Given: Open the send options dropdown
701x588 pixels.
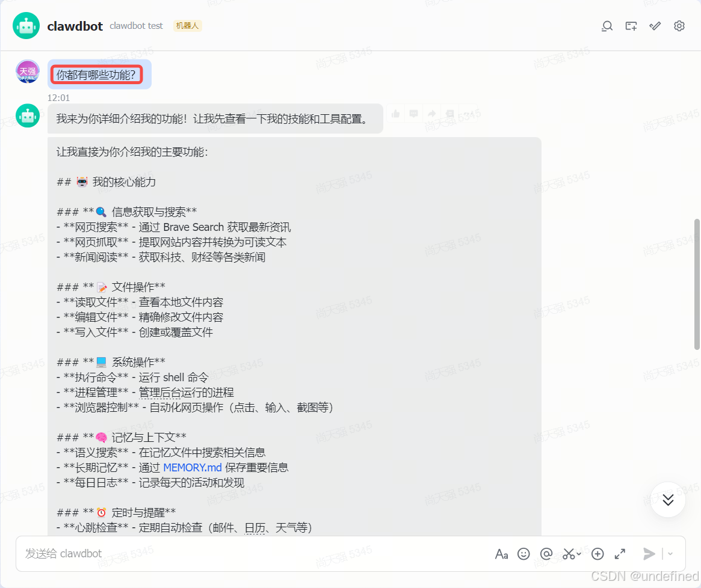Looking at the screenshot, I should pyautogui.click(x=670, y=554).
